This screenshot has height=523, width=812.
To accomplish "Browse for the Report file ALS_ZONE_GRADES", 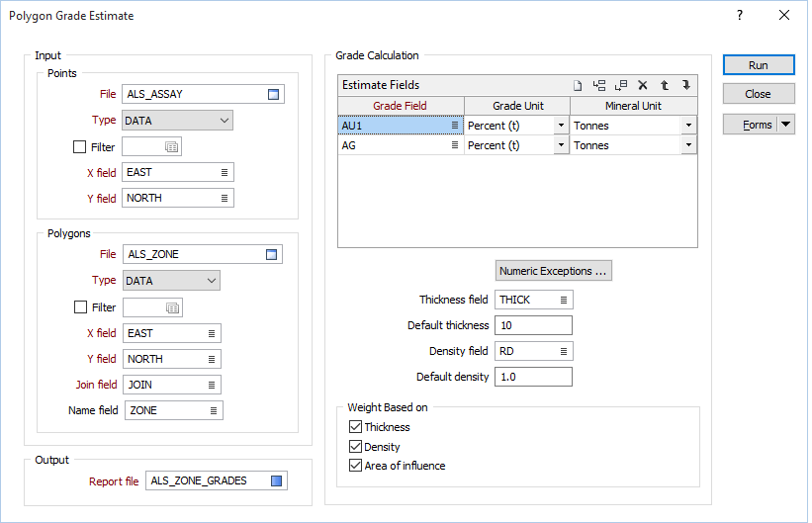I will tap(277, 481).
